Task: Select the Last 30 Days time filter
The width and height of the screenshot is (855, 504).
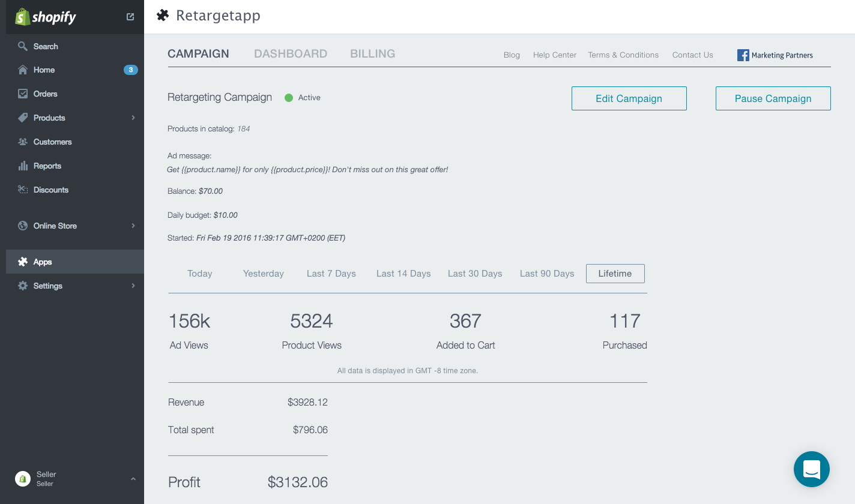Action: [x=475, y=273]
